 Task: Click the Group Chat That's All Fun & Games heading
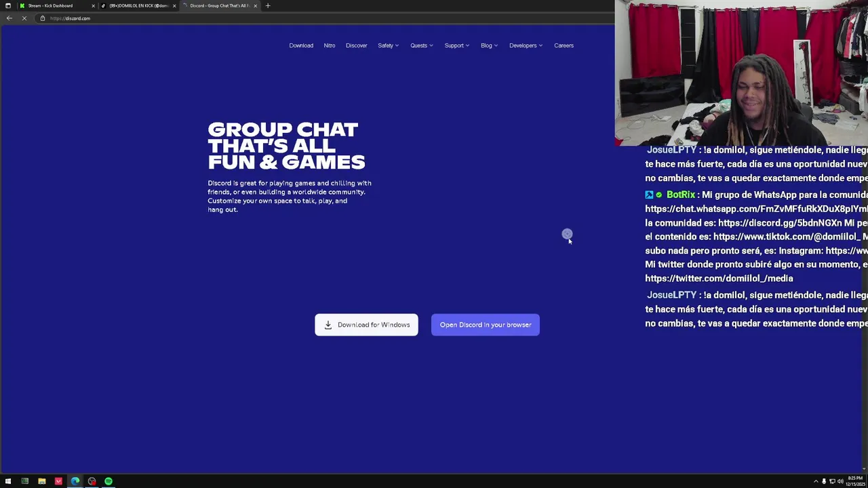click(x=286, y=146)
